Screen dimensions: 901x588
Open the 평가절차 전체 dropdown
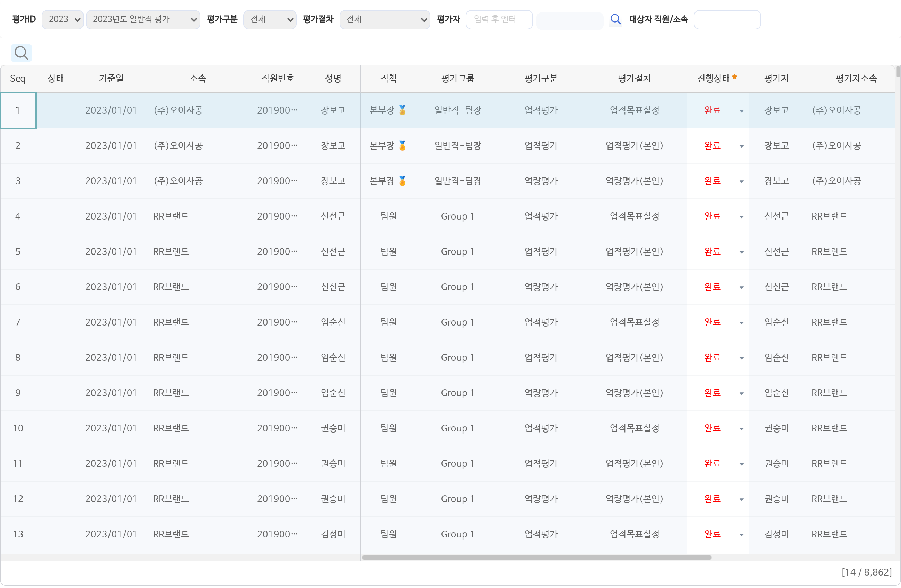(x=385, y=19)
